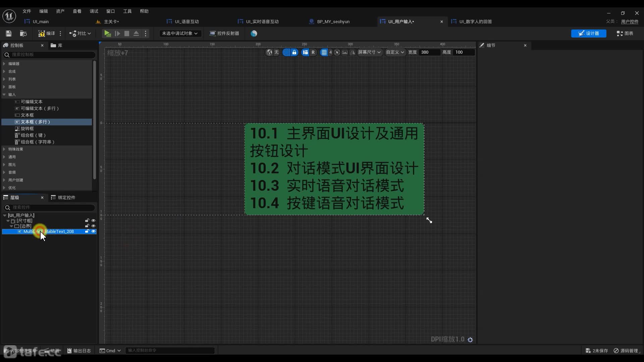Viewport: 644px width, 362px height.
Task: Toggle layout transform mode icon
Action: click(x=305, y=52)
